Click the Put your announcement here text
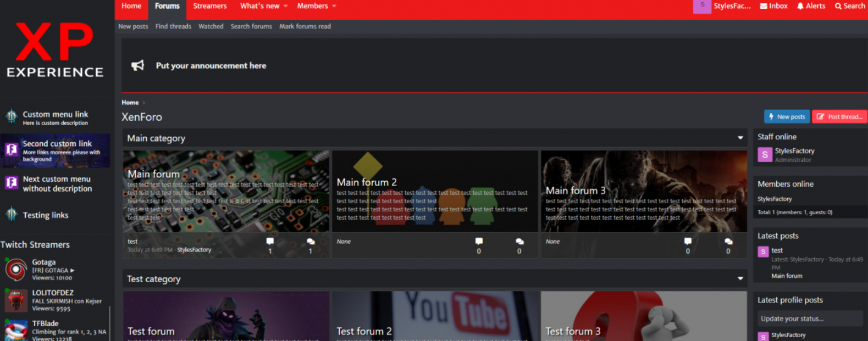This screenshot has height=341, width=868. coord(211,65)
